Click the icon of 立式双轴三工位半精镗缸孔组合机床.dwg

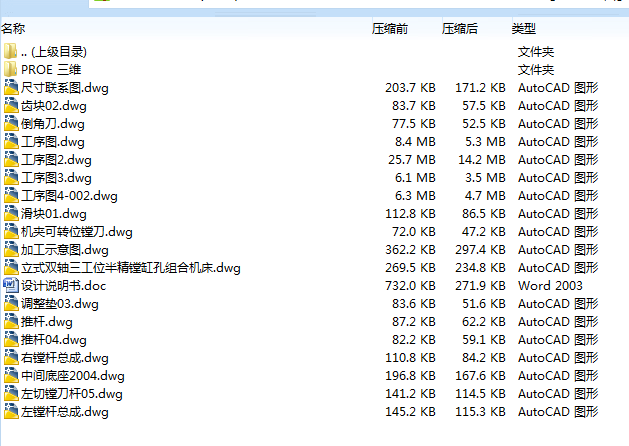[11, 268]
